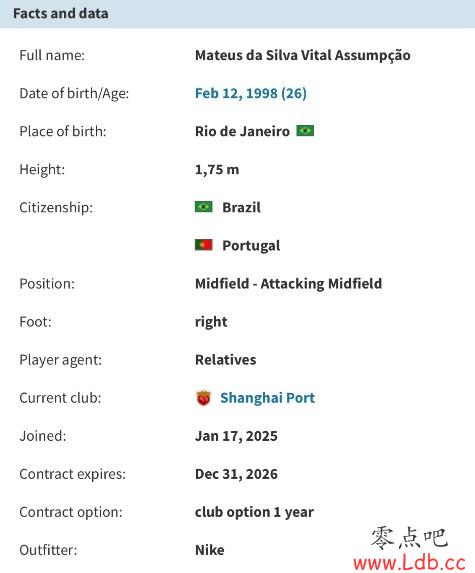The image size is (475, 573).
Task: Select the full name Mateus da Silva Vital Assumpção
Action: tap(303, 55)
